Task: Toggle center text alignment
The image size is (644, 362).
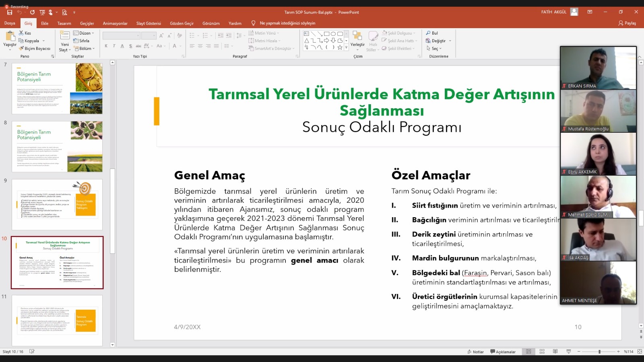Action: (200, 46)
